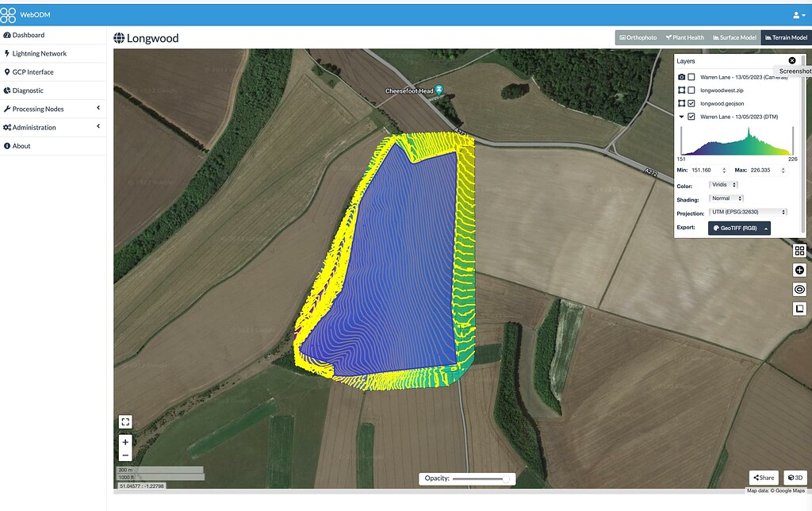The height and width of the screenshot is (511, 812).
Task: Select the contours eye icon on map sidebar
Action: click(799, 289)
